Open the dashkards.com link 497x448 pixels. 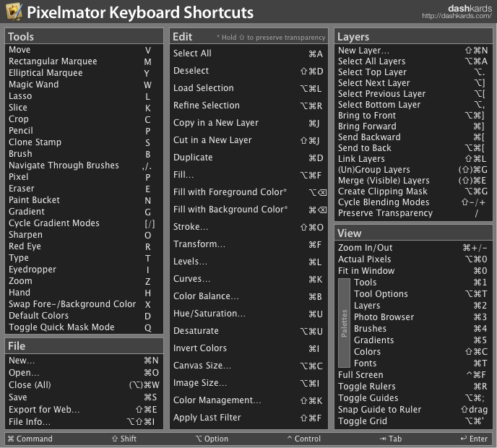tap(457, 16)
